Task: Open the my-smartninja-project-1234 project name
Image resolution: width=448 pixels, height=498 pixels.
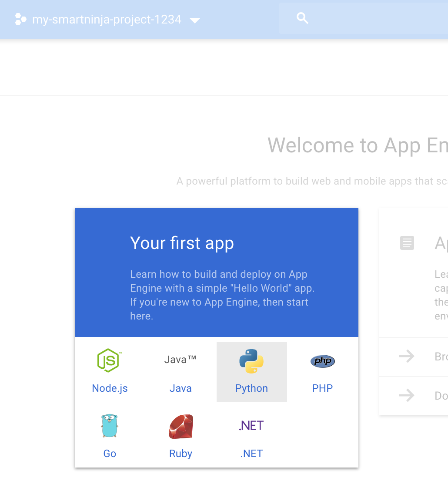Action: (x=107, y=20)
